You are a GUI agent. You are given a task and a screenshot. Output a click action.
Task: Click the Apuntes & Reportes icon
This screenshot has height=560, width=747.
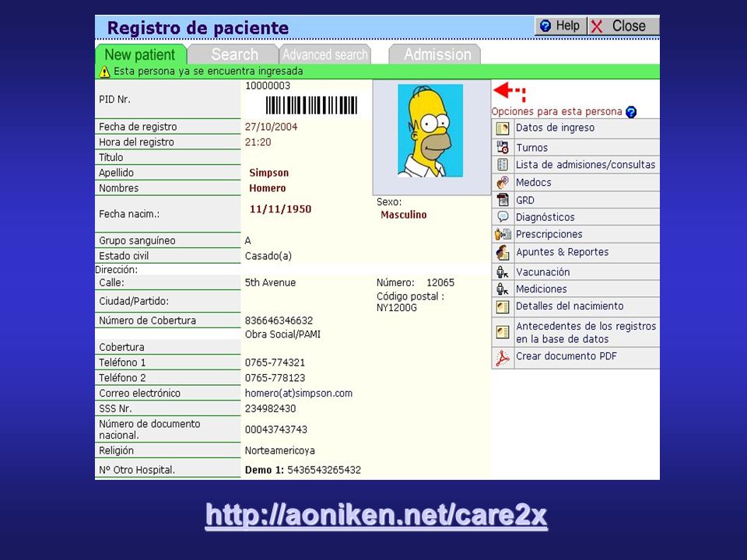pyautogui.click(x=502, y=252)
